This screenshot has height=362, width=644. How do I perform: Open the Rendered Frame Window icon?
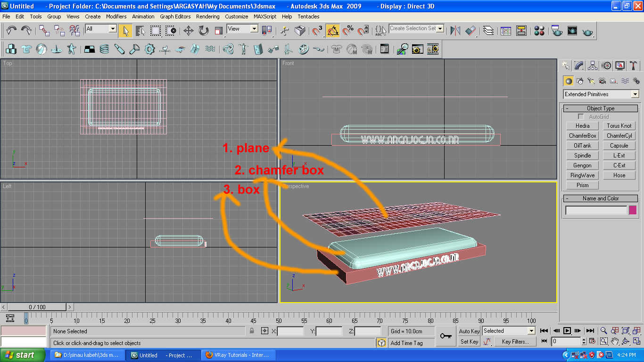point(572,31)
